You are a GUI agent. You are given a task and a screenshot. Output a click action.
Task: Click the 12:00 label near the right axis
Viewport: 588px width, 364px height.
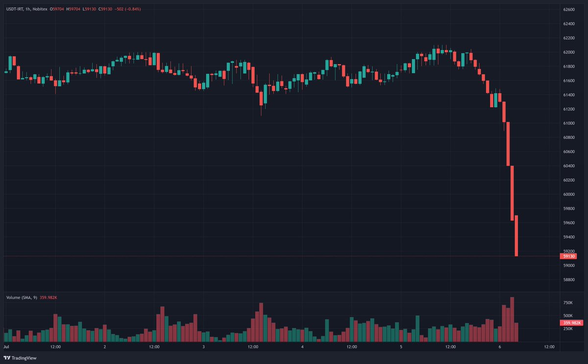[549, 346]
